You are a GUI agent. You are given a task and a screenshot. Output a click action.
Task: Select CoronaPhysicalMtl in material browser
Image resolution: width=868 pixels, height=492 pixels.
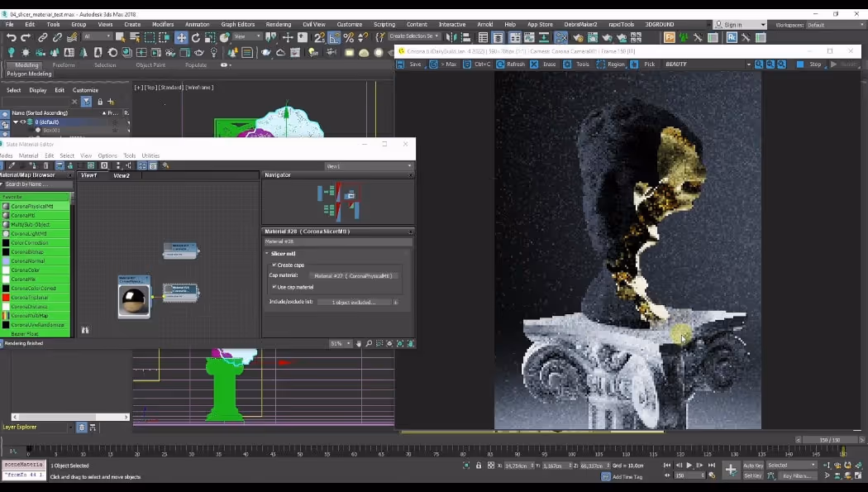tap(36, 206)
